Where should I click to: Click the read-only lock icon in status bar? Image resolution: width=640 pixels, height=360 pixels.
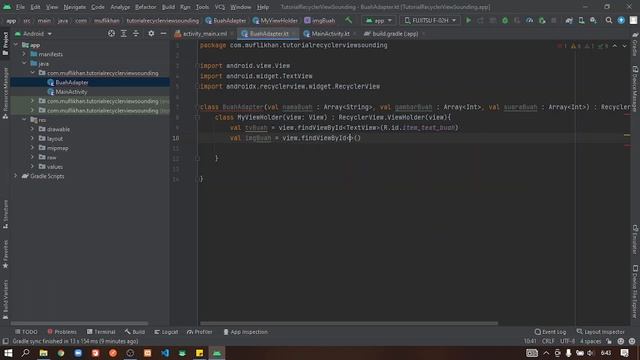609,341
